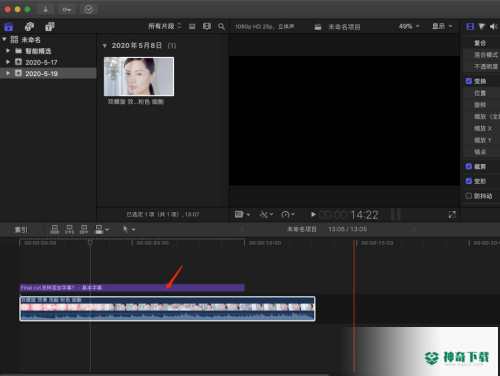Select the 2020-5-17 event row
The image size is (500, 376).
click(48, 62)
